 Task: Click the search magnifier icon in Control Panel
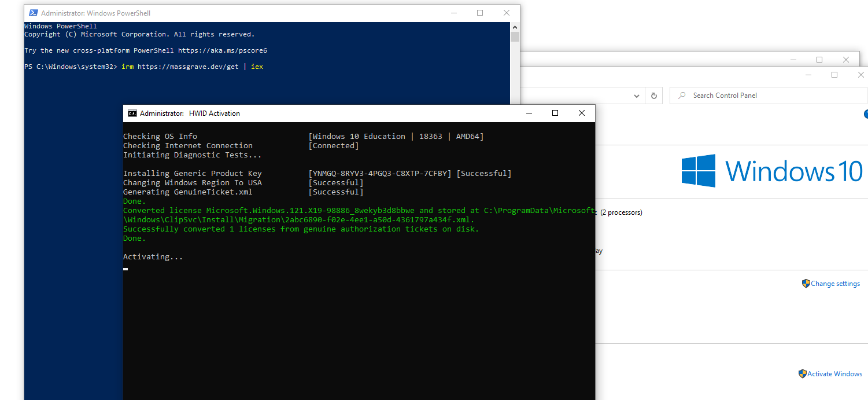pos(682,96)
